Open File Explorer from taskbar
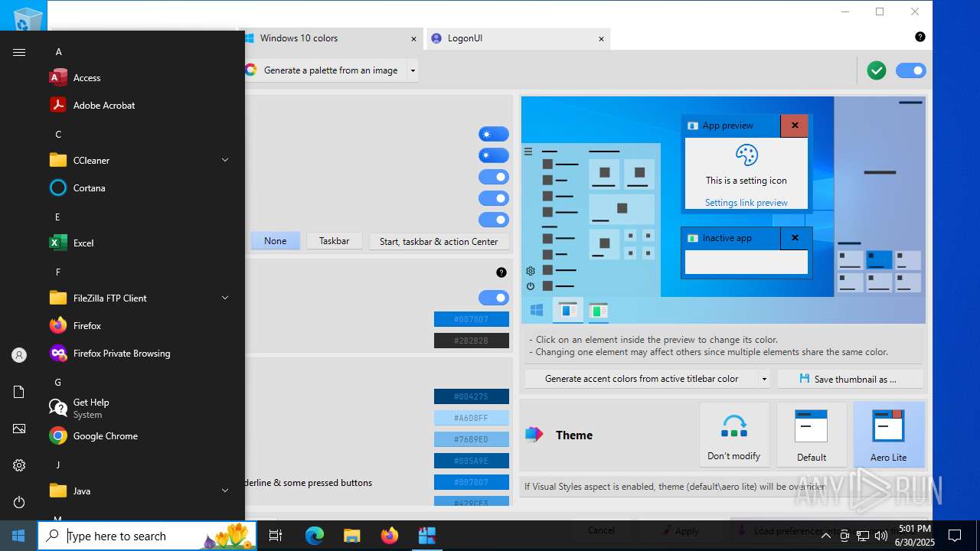The width and height of the screenshot is (980, 551). tap(351, 536)
